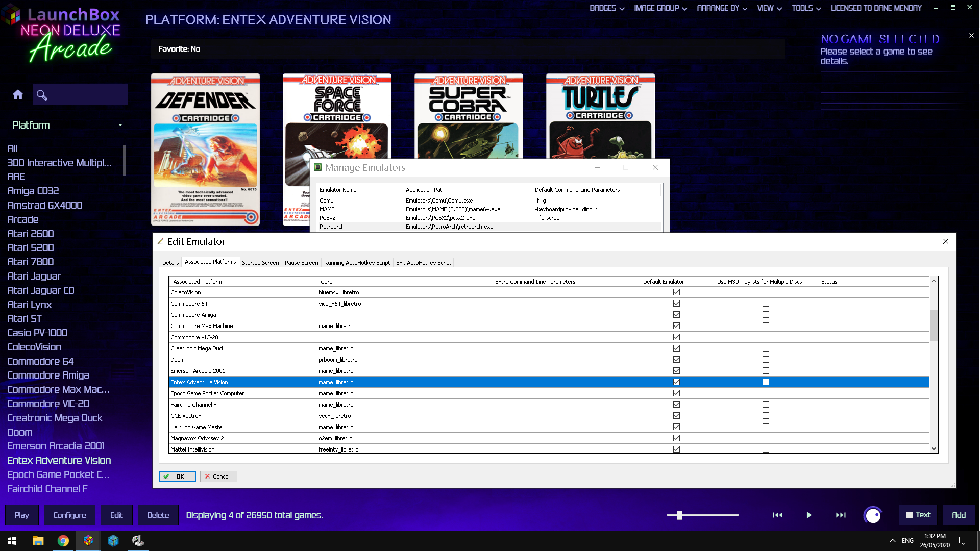This screenshot has width=980, height=551.
Task: Uncheck Default Emulator for ColecoVision
Action: tap(676, 292)
